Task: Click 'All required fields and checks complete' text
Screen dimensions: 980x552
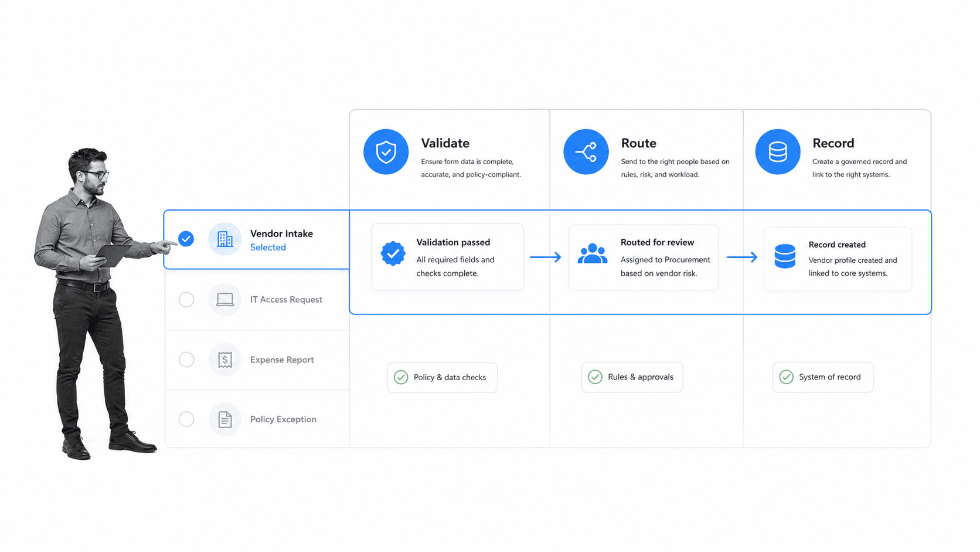Action: click(455, 266)
